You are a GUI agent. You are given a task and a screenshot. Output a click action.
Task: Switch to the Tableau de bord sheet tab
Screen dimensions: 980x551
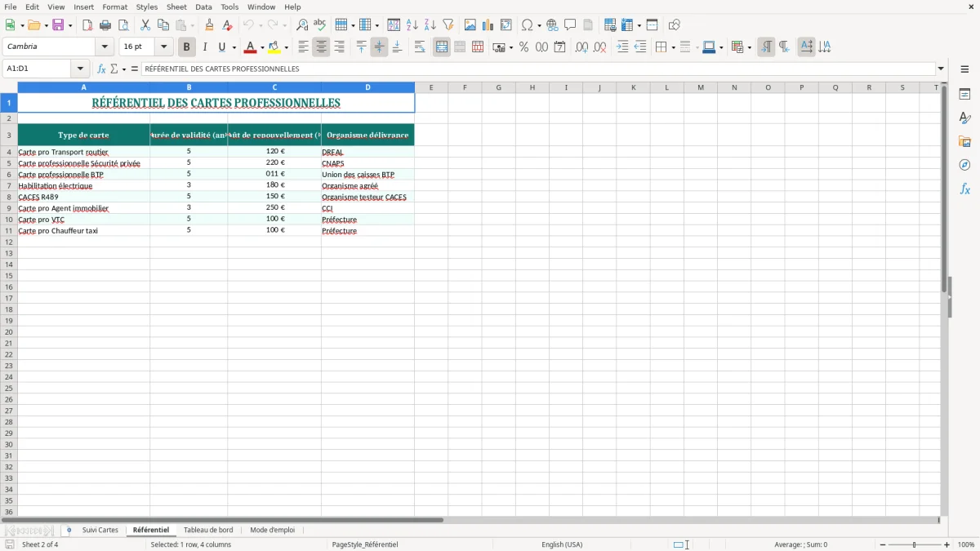coord(208,531)
